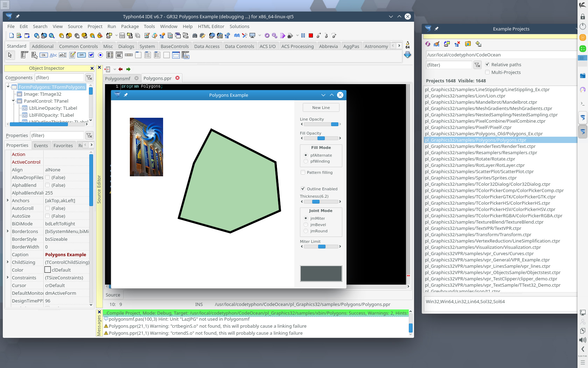Screen dimensions: 588x368
Task: Click the green back arrow in the source editor
Action: click(x=128, y=69)
